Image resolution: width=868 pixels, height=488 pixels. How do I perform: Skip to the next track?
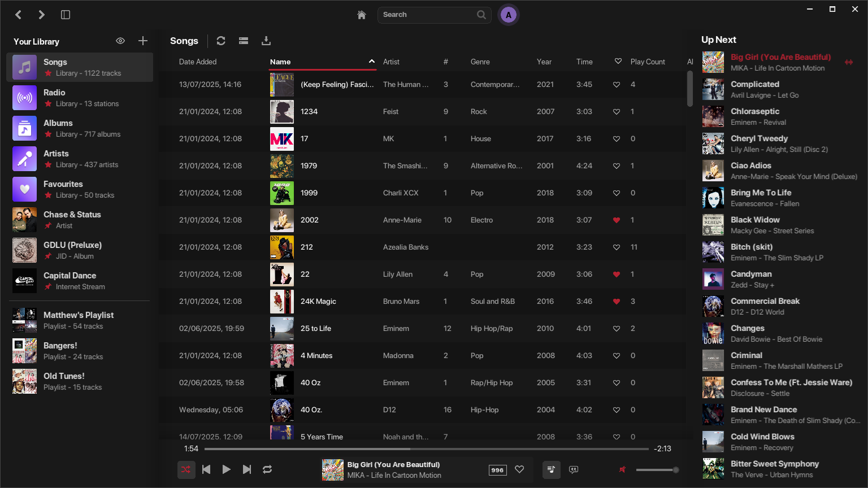pyautogui.click(x=247, y=469)
